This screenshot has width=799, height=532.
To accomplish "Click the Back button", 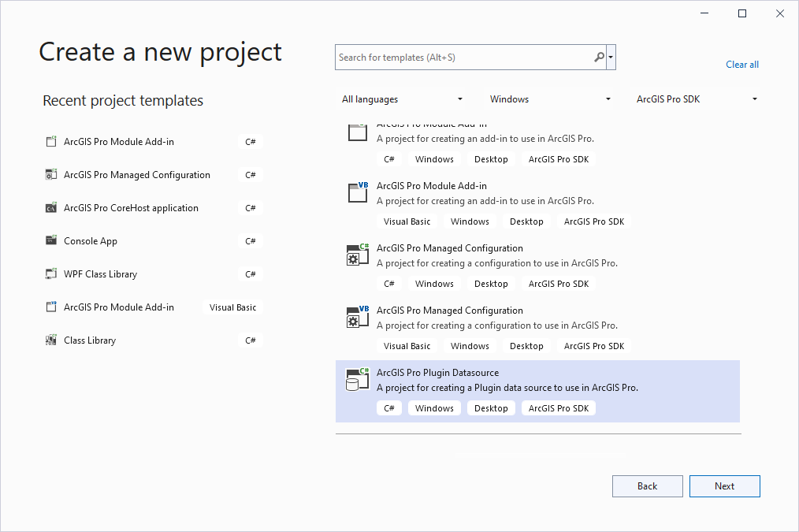I will pos(647,485).
